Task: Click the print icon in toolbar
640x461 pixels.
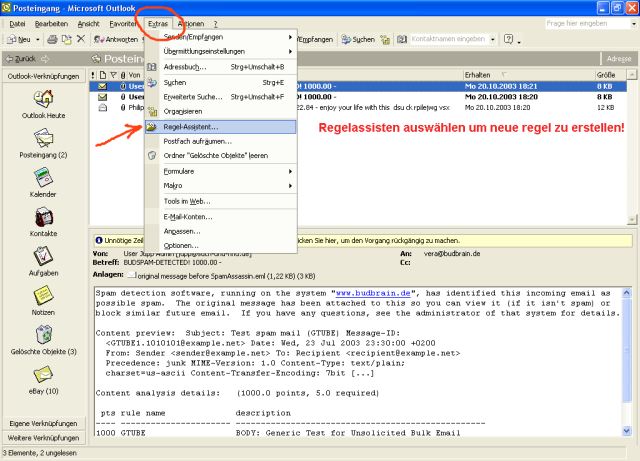Action: (x=50, y=39)
